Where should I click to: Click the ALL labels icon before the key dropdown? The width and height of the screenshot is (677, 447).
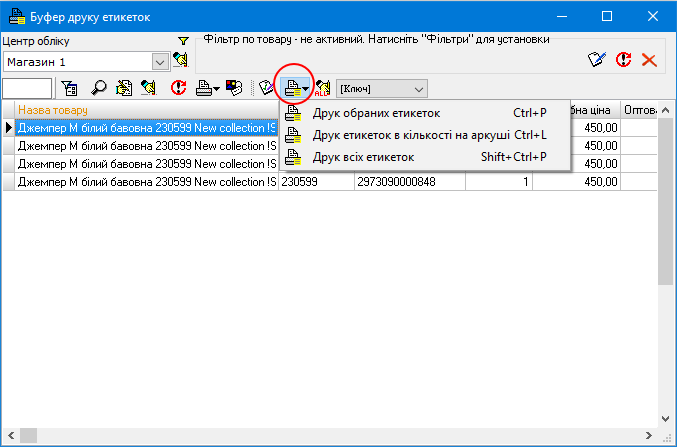[323, 89]
